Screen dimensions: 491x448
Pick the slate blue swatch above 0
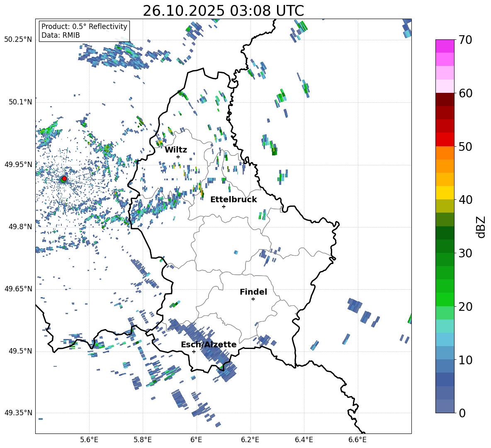(445, 406)
